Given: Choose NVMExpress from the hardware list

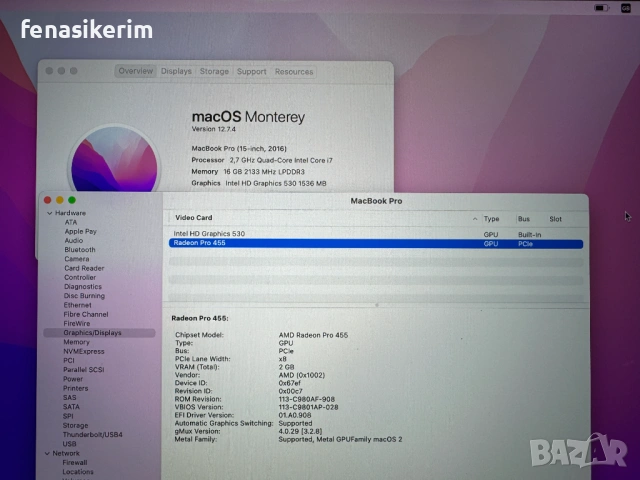Looking at the screenshot, I should pyautogui.click(x=83, y=351).
